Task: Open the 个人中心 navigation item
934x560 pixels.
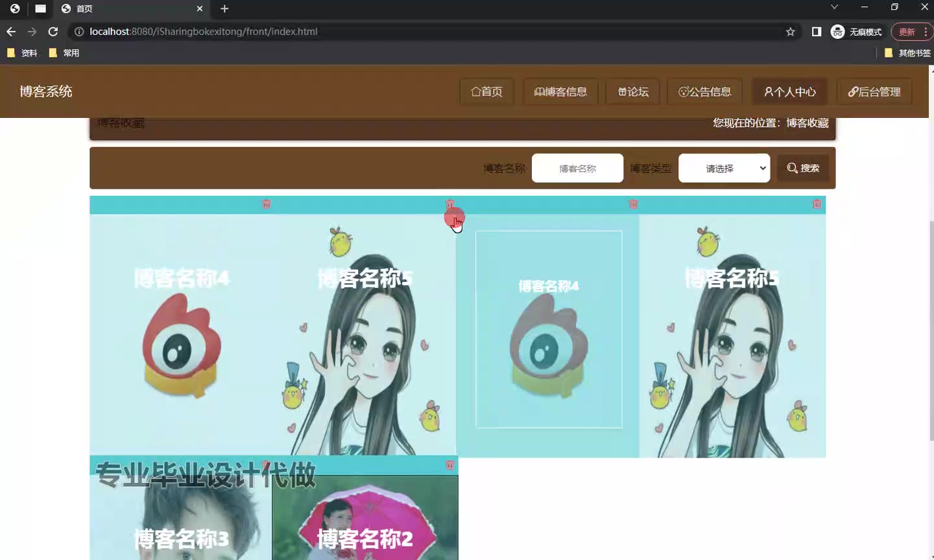Action: click(x=790, y=91)
